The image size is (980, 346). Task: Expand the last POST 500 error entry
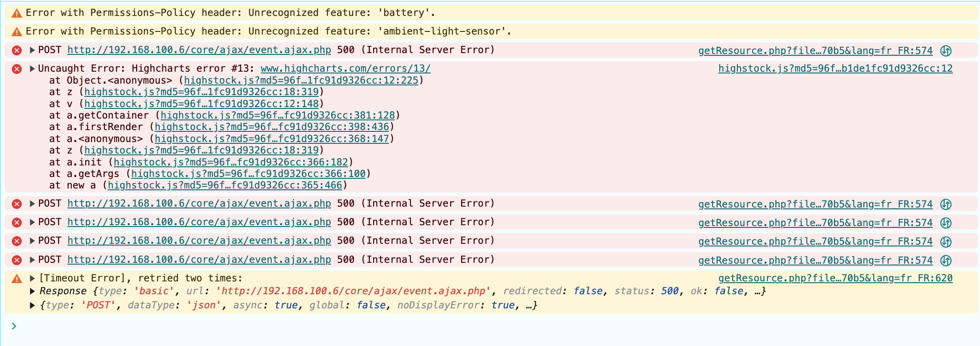click(32, 260)
